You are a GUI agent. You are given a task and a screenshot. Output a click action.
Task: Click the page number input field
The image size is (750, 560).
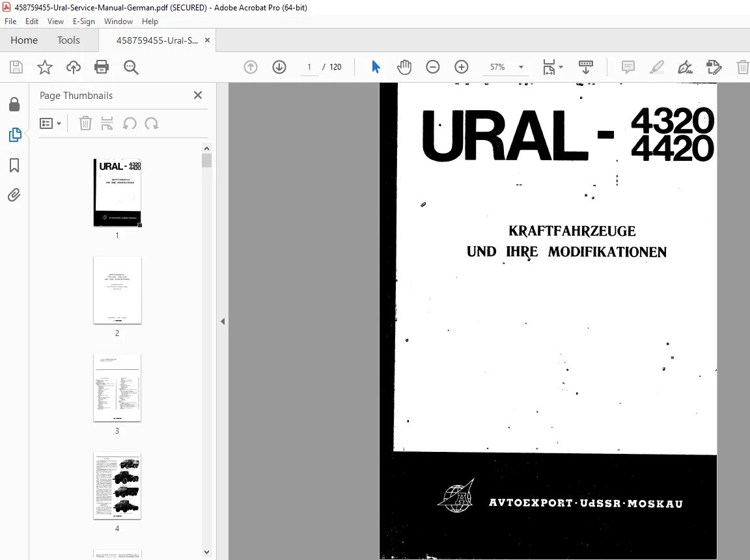(x=309, y=67)
